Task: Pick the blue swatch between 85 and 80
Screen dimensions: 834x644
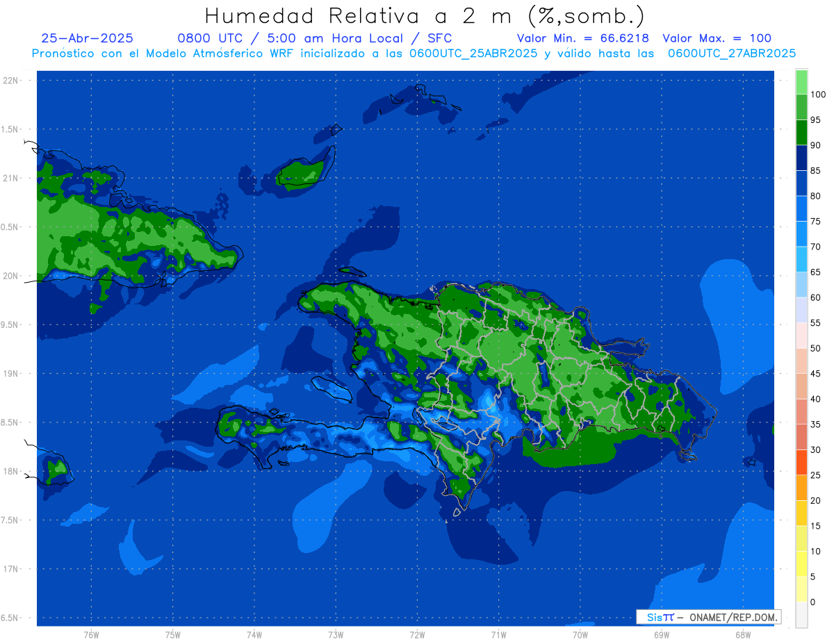Action: pyautogui.click(x=801, y=183)
